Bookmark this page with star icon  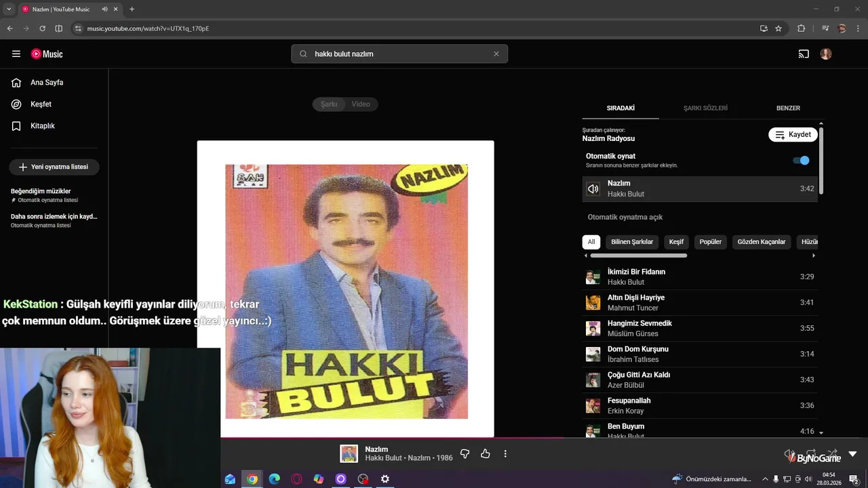tap(778, 28)
